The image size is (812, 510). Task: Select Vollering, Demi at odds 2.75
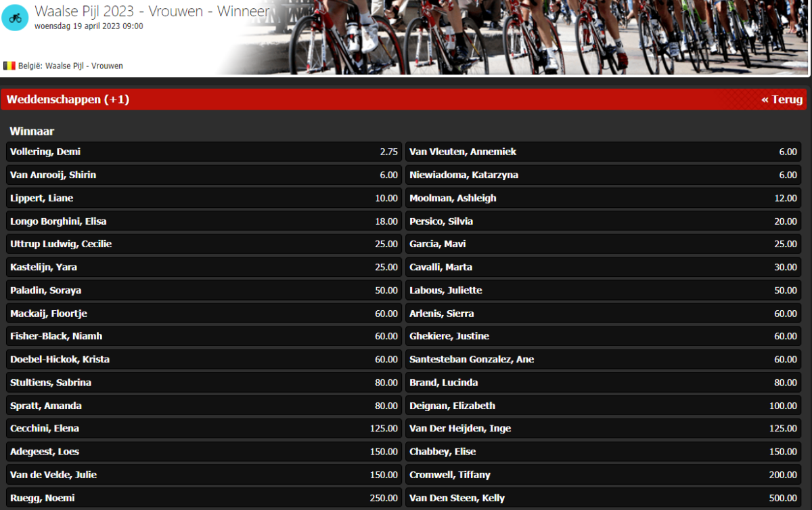tap(204, 152)
